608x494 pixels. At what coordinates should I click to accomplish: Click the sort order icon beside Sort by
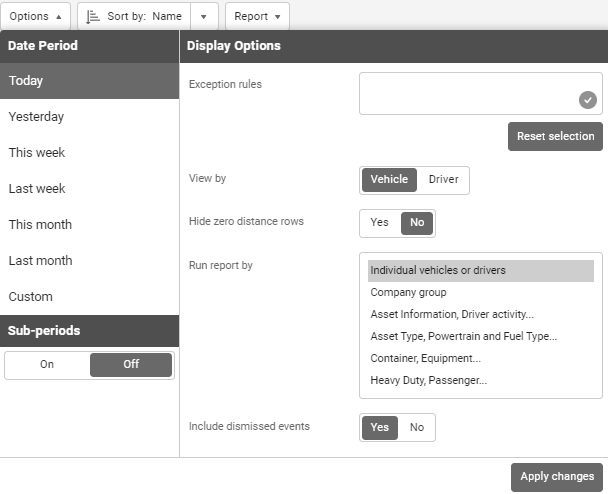pos(93,17)
